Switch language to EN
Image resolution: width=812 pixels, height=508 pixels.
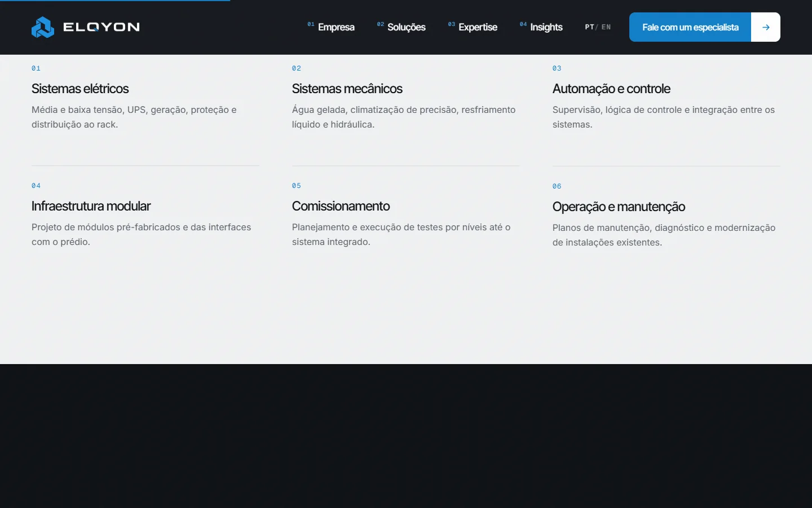click(606, 27)
